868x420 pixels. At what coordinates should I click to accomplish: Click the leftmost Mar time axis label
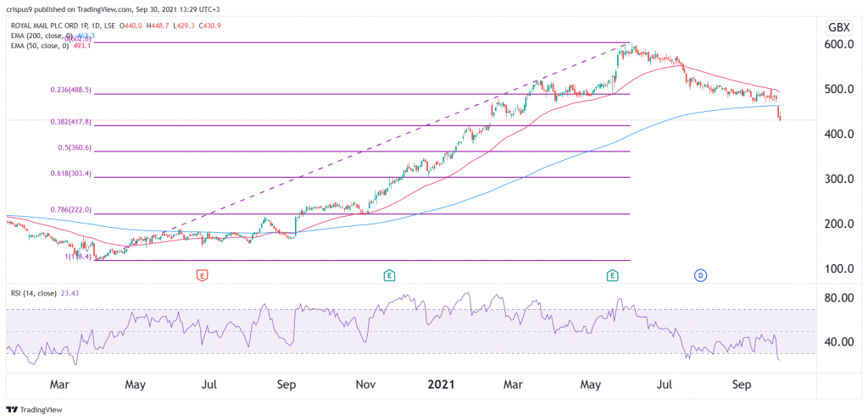pyautogui.click(x=61, y=384)
